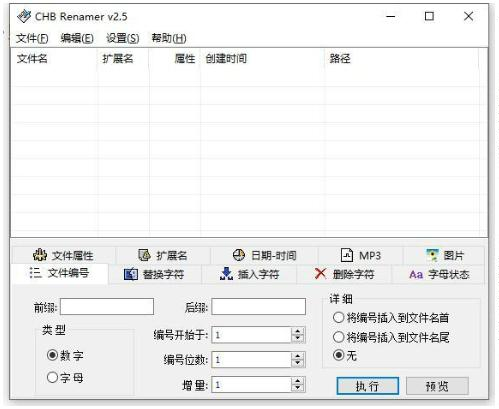
Task: Sort by 文件名 column header
Action: coord(54,59)
